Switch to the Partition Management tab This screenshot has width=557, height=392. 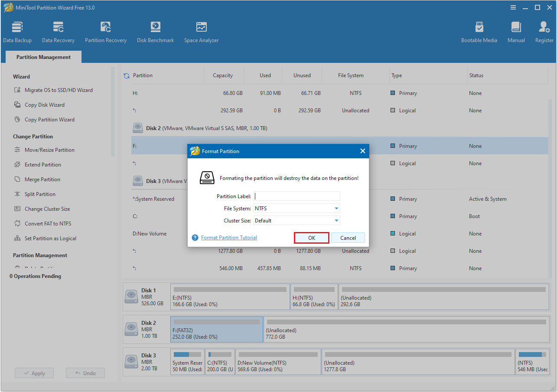42,57
